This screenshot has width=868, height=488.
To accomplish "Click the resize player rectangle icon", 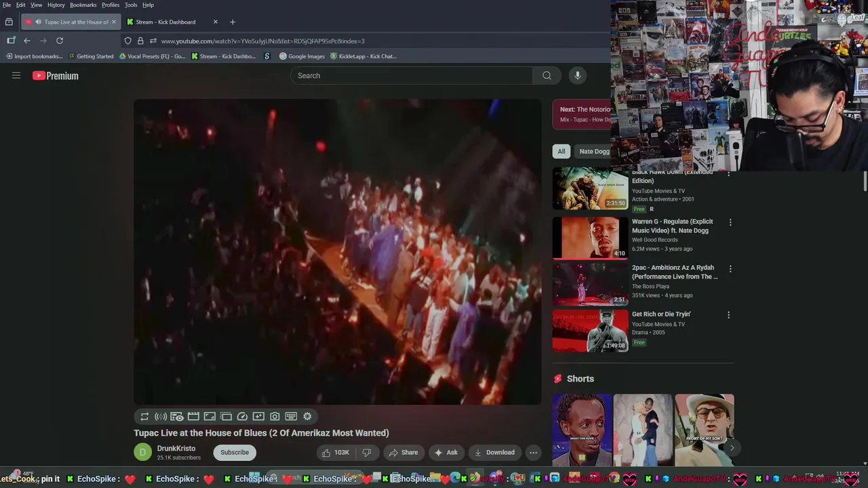I will pos(210,417).
